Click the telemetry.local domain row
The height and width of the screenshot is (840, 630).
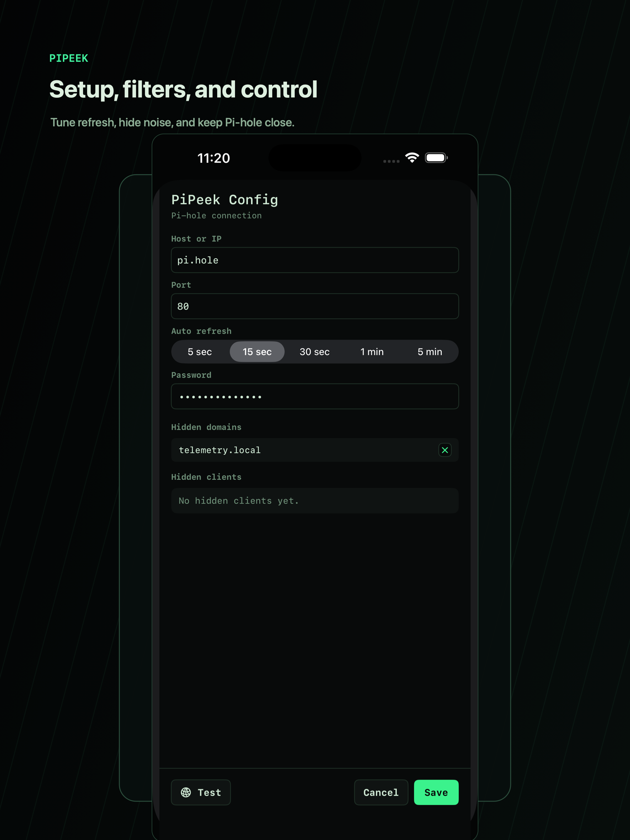(315, 450)
